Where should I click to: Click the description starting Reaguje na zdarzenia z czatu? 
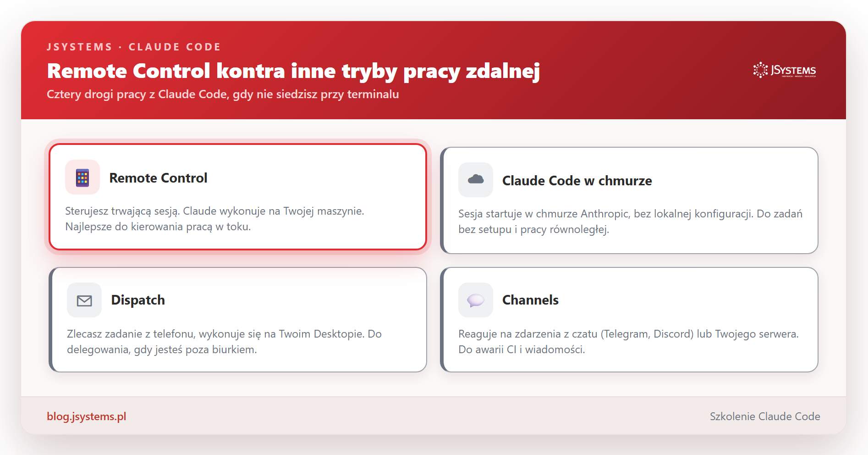[x=628, y=342]
